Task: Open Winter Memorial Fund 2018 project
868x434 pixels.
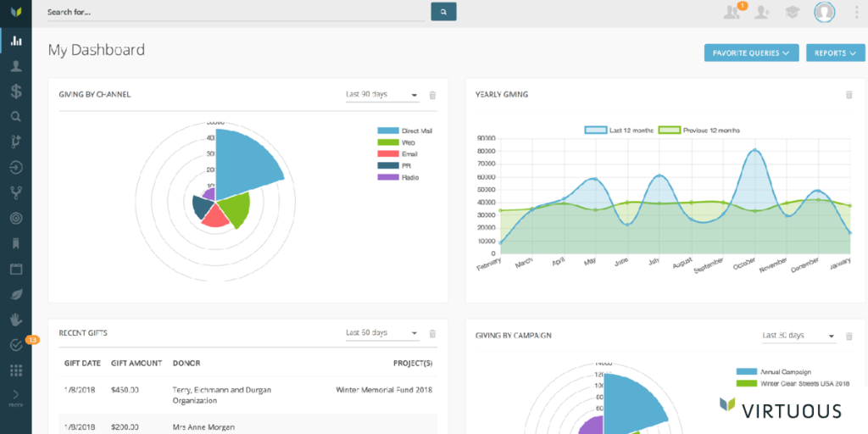Action: [x=384, y=390]
